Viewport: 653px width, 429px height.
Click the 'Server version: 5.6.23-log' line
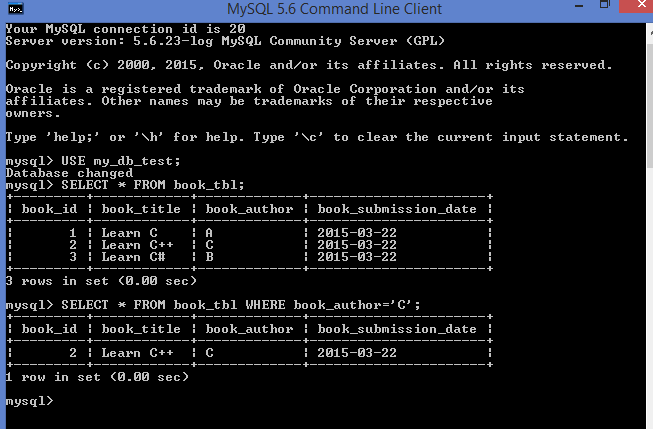click(x=225, y=41)
